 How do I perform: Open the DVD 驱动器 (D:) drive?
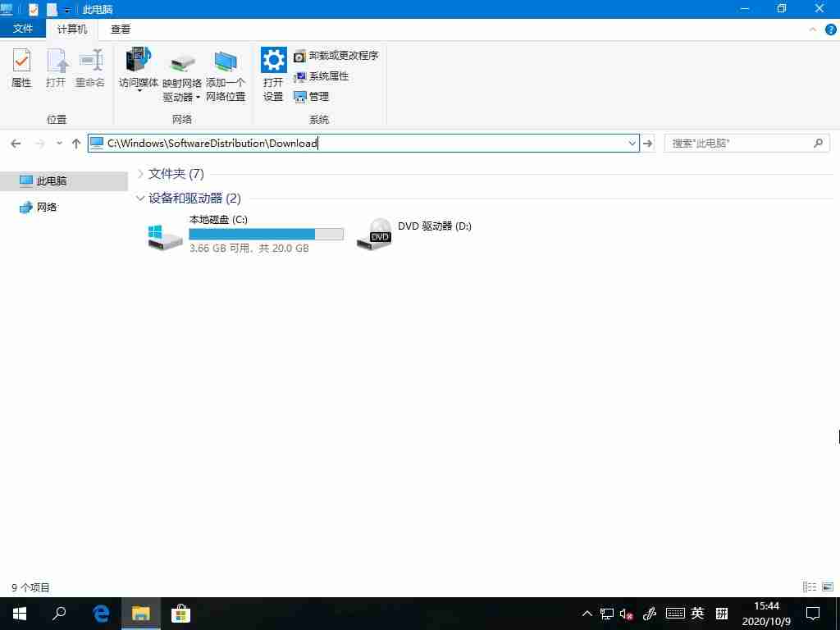coord(374,234)
